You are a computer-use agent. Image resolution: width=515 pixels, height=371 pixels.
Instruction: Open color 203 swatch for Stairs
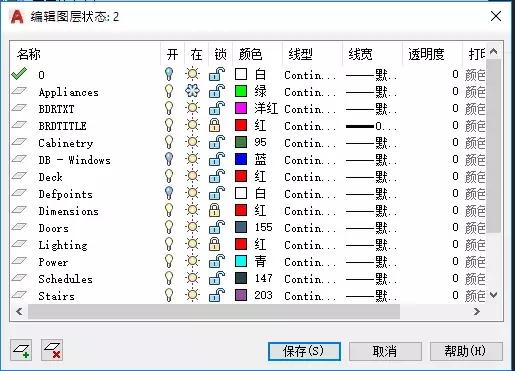241,295
